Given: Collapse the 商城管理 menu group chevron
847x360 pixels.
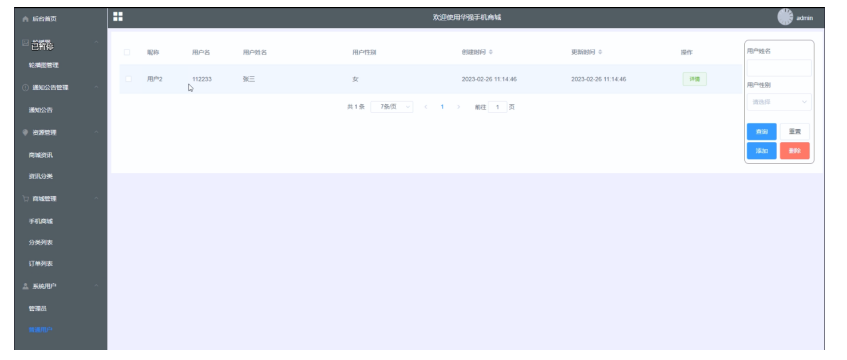Looking at the screenshot, I should pos(96,198).
